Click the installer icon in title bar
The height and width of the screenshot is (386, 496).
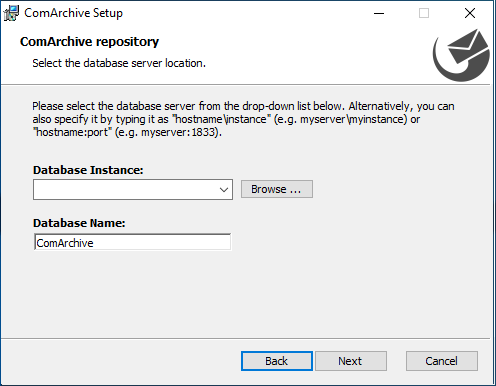[11, 13]
